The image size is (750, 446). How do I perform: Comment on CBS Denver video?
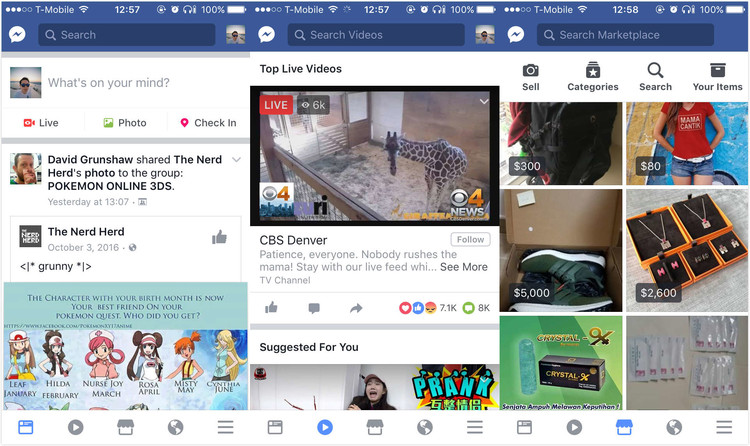(x=314, y=308)
